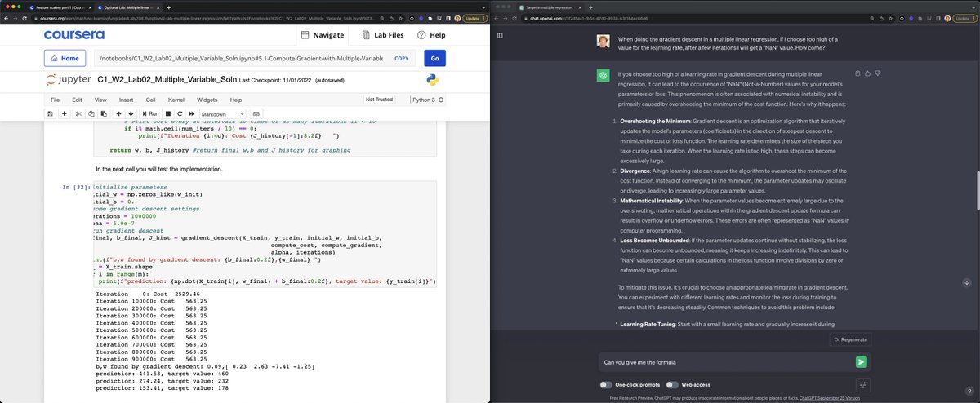Open the cell type Markdown dropdown
Viewport: 980px width, 403px height.
[x=221, y=113]
